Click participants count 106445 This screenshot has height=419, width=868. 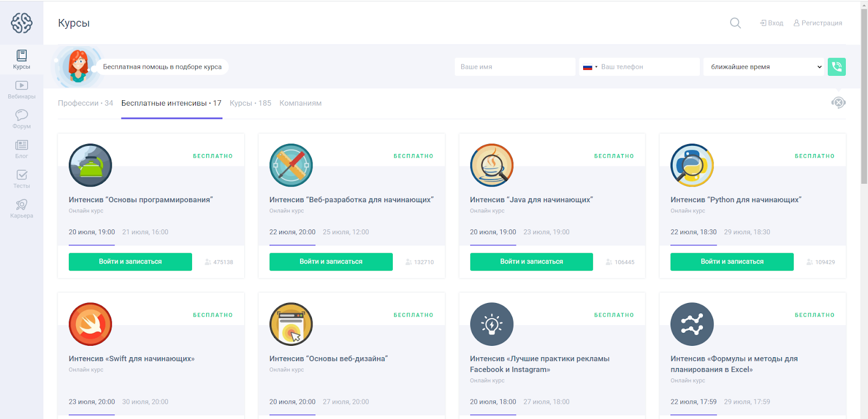pos(620,262)
